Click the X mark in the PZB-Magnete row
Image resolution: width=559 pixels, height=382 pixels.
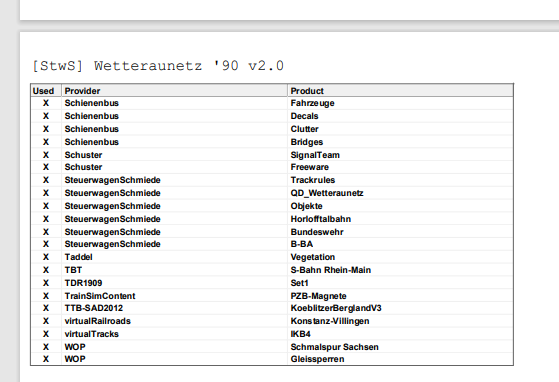click(x=46, y=296)
